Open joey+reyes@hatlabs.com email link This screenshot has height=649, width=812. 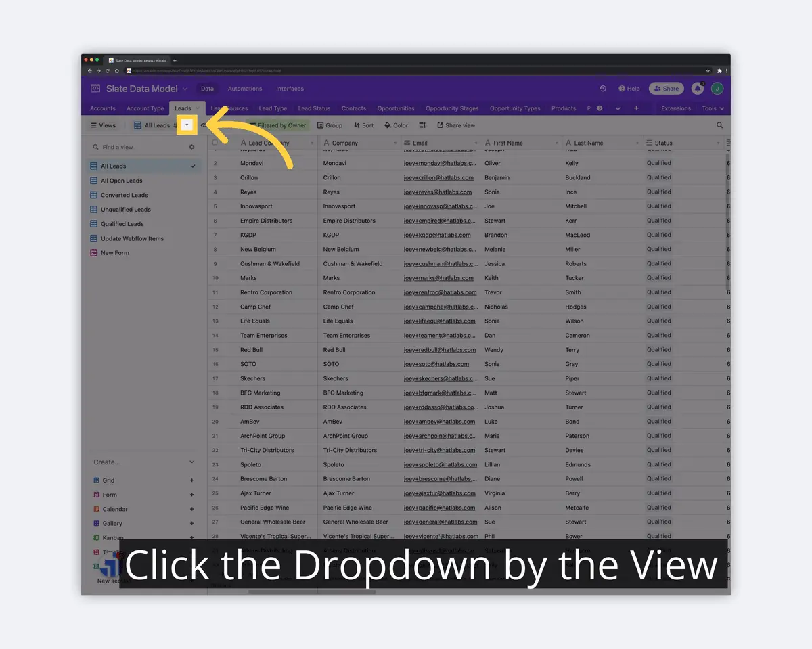pyautogui.click(x=437, y=192)
